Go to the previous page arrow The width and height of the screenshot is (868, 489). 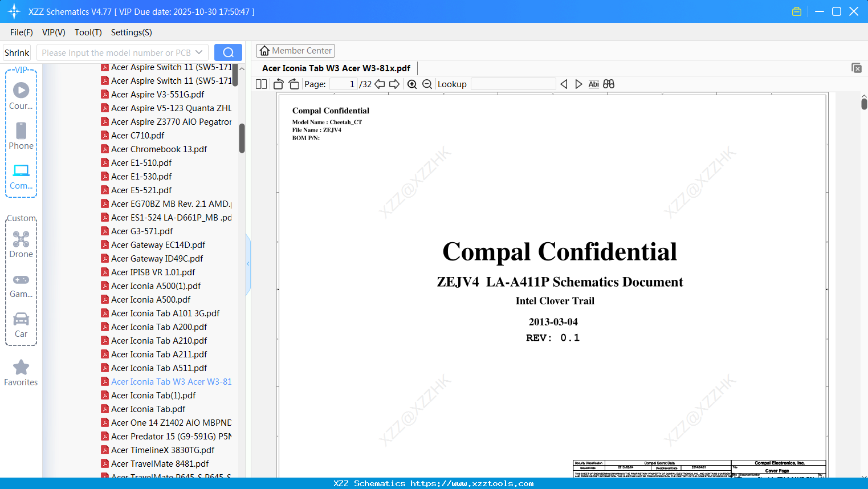point(380,84)
